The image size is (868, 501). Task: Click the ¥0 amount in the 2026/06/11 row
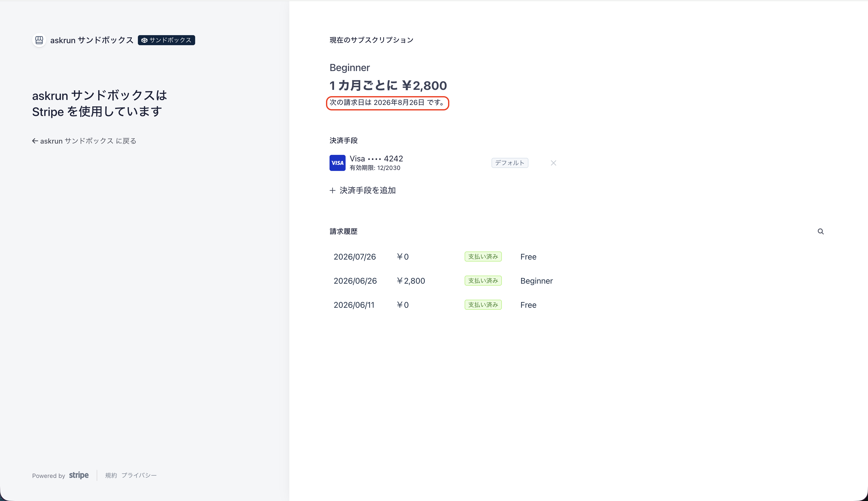[x=403, y=305]
